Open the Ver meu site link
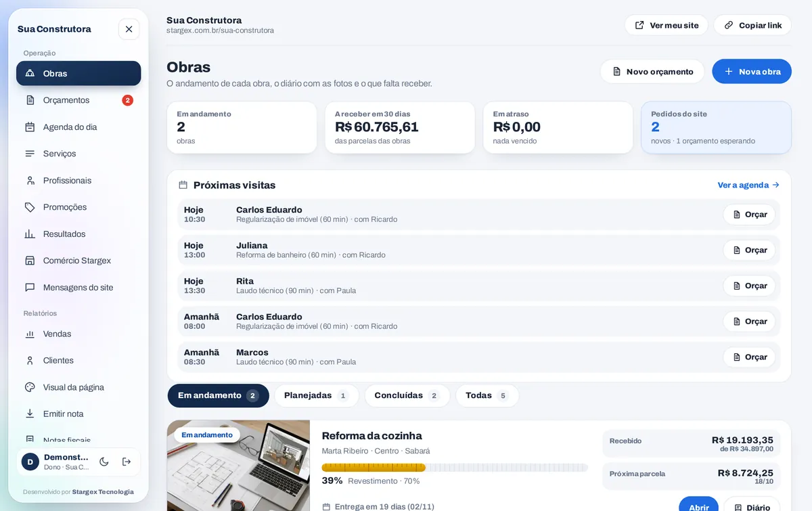Screen dimensions: 812x511 (x=666, y=25)
